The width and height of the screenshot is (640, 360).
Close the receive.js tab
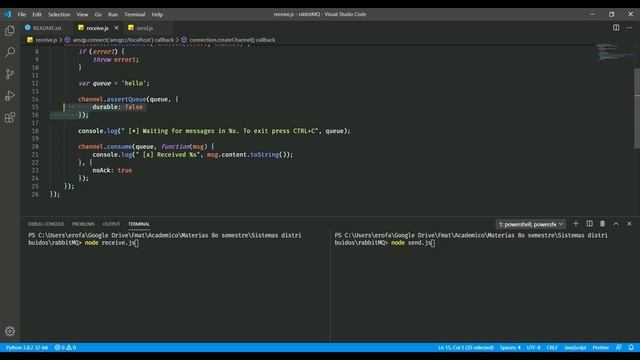point(116,28)
